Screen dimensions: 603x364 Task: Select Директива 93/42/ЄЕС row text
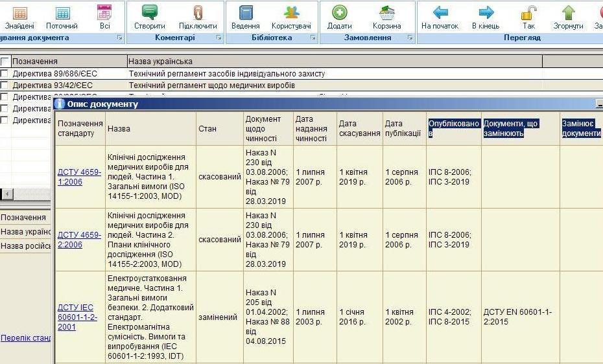click(53, 85)
